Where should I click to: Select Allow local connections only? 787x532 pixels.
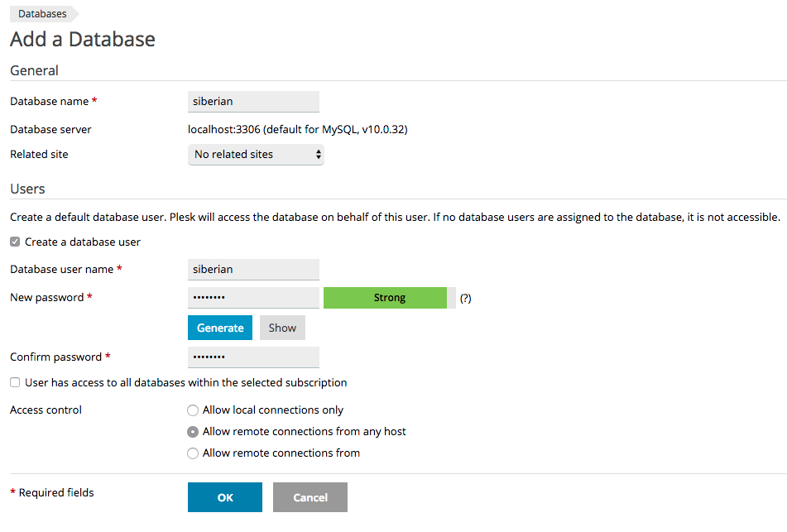(193, 410)
